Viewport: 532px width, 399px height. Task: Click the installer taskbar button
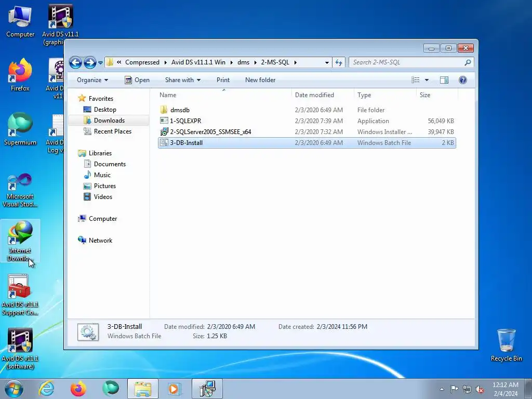click(207, 389)
